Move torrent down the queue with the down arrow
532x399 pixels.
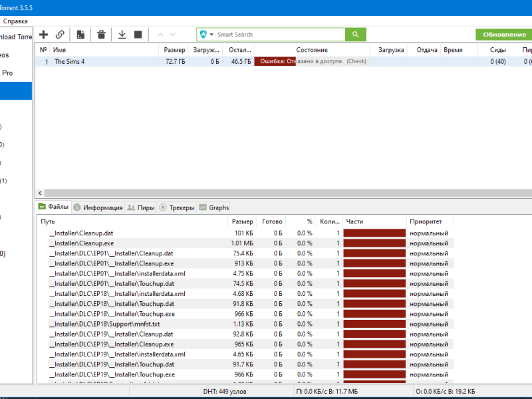click(x=172, y=35)
